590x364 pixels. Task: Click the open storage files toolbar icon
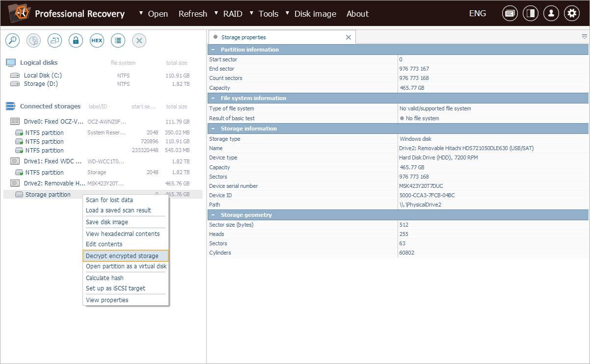(54, 41)
